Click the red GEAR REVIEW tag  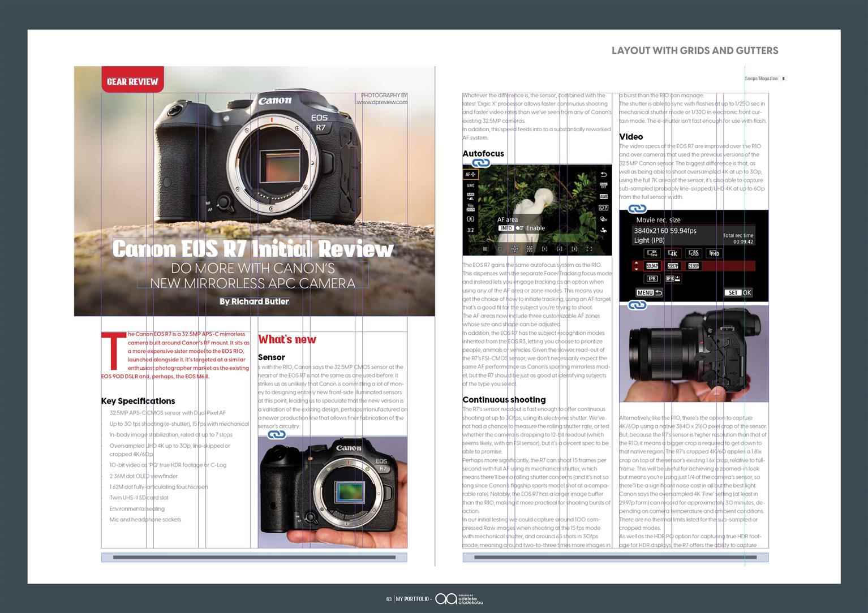[x=132, y=80]
